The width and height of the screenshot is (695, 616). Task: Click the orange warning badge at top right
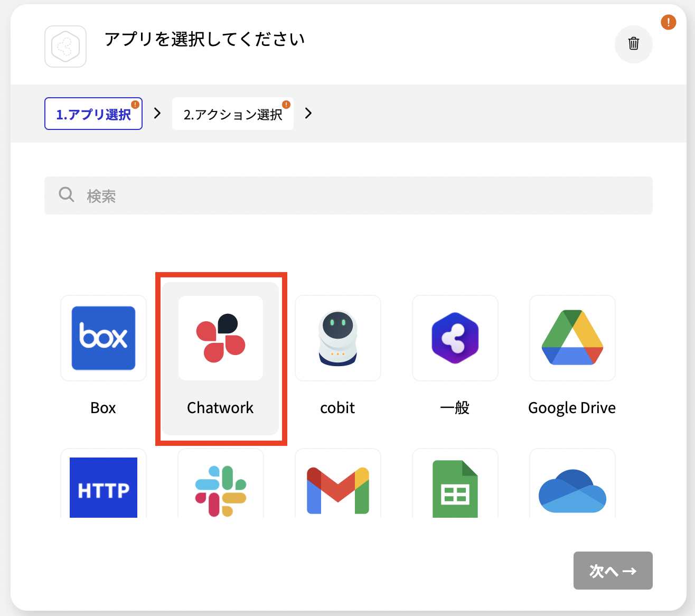[669, 22]
